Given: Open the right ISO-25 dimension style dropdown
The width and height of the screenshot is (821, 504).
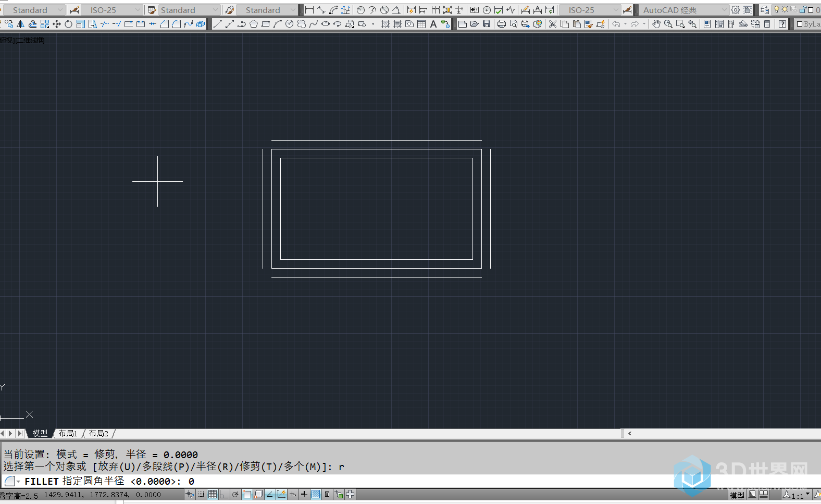Looking at the screenshot, I should click(x=616, y=10).
